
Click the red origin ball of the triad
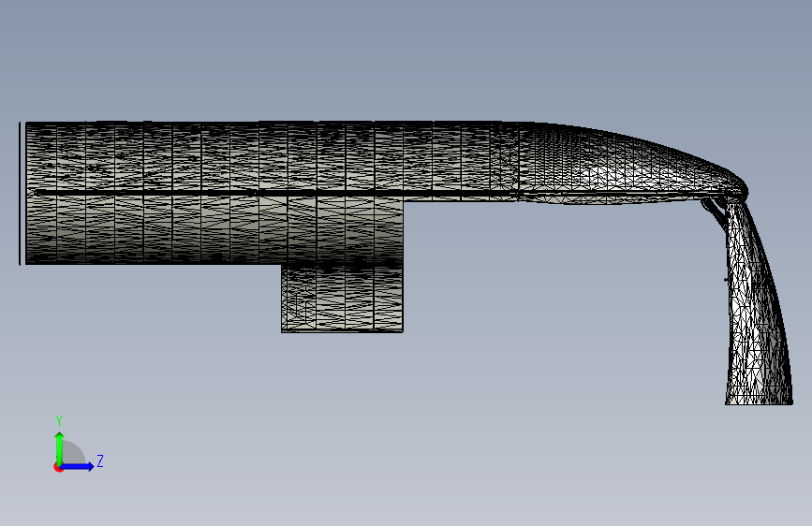tap(58, 467)
